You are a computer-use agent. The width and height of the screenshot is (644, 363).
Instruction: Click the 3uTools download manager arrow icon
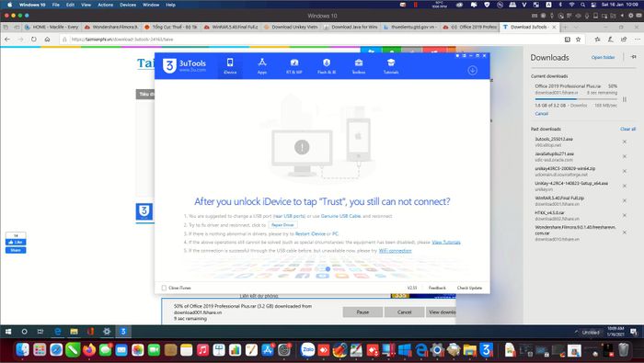pyautogui.click(x=472, y=71)
